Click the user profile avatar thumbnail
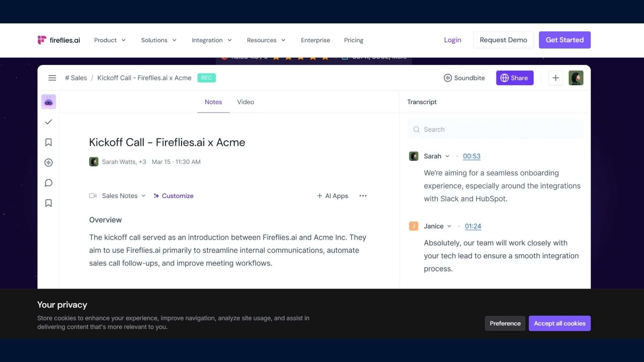The height and width of the screenshot is (362, 644). coord(576,78)
